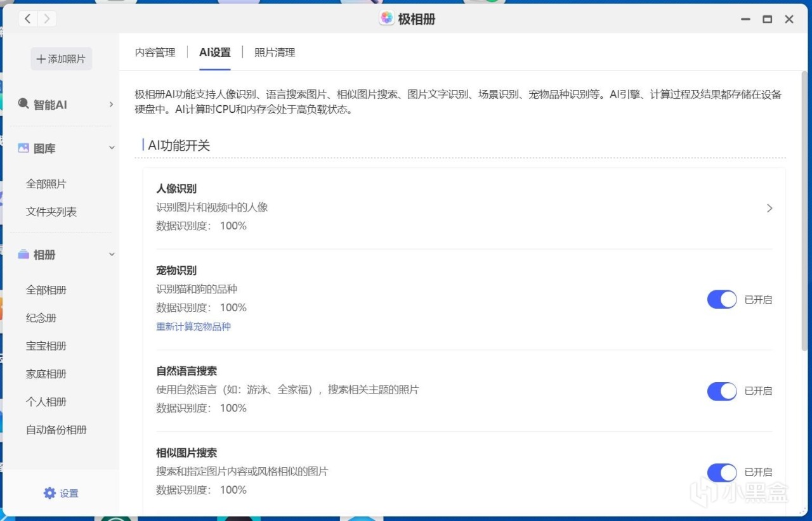This screenshot has height=521, width=812.
Task: Select 全部相册 in the sidebar
Action: [x=46, y=290]
